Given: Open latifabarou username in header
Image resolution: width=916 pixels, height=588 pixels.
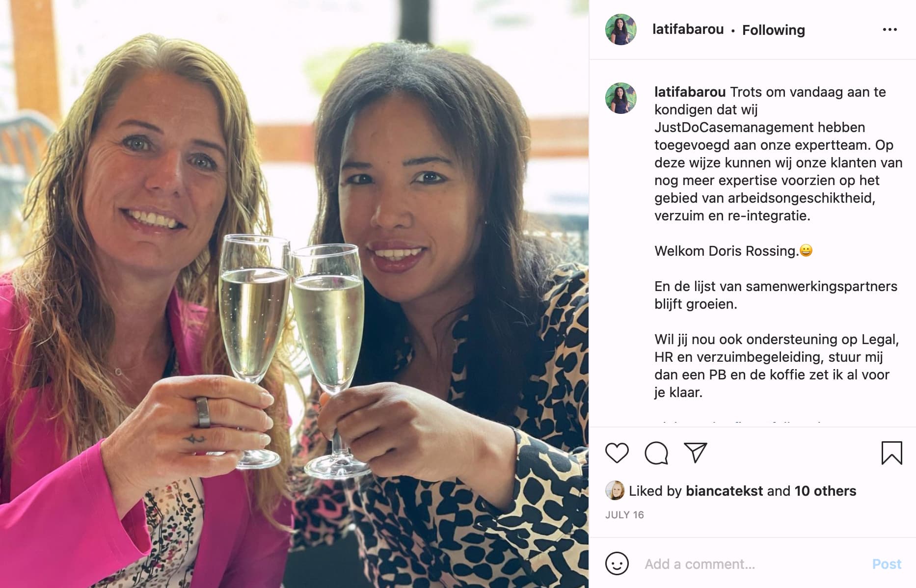Looking at the screenshot, I should [688, 29].
